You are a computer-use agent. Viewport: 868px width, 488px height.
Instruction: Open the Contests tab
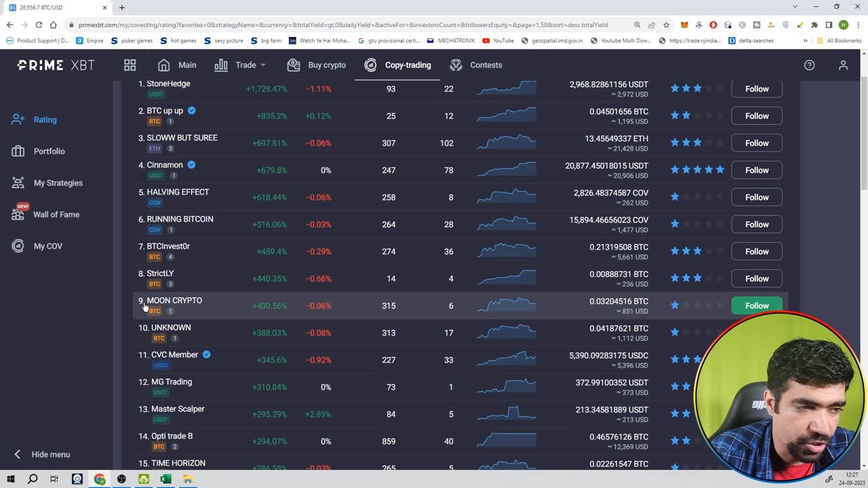tap(475, 65)
